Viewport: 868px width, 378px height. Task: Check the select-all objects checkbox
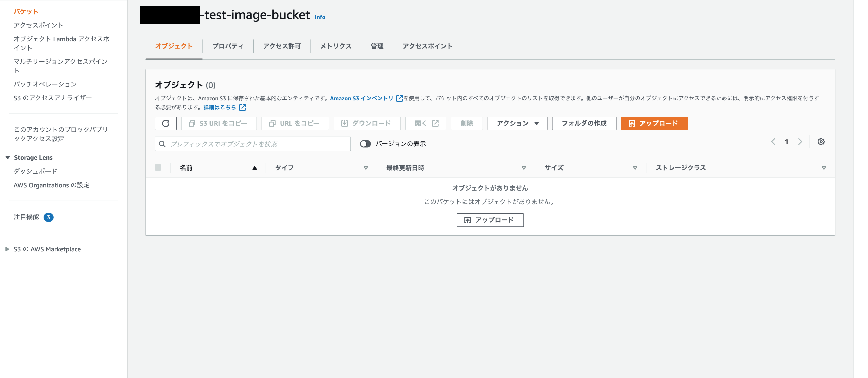[x=158, y=167]
